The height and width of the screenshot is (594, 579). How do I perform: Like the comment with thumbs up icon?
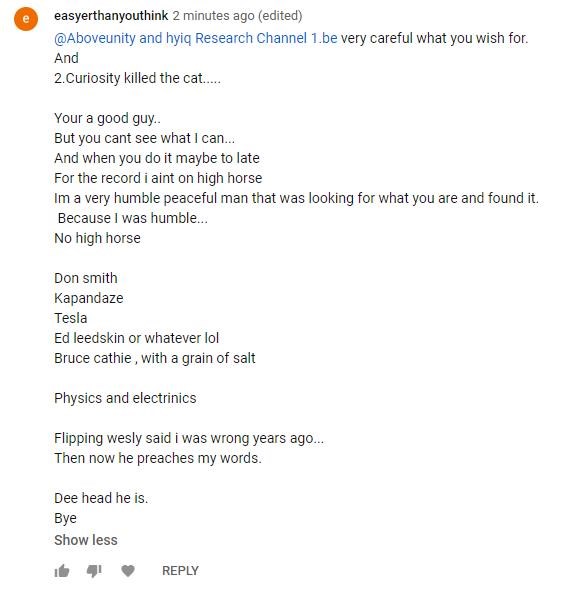coord(62,570)
